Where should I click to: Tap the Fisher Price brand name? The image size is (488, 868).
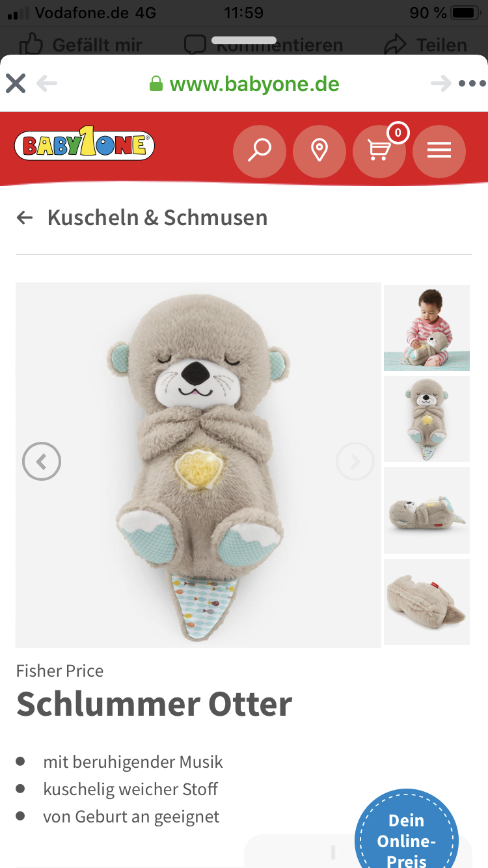(60, 671)
